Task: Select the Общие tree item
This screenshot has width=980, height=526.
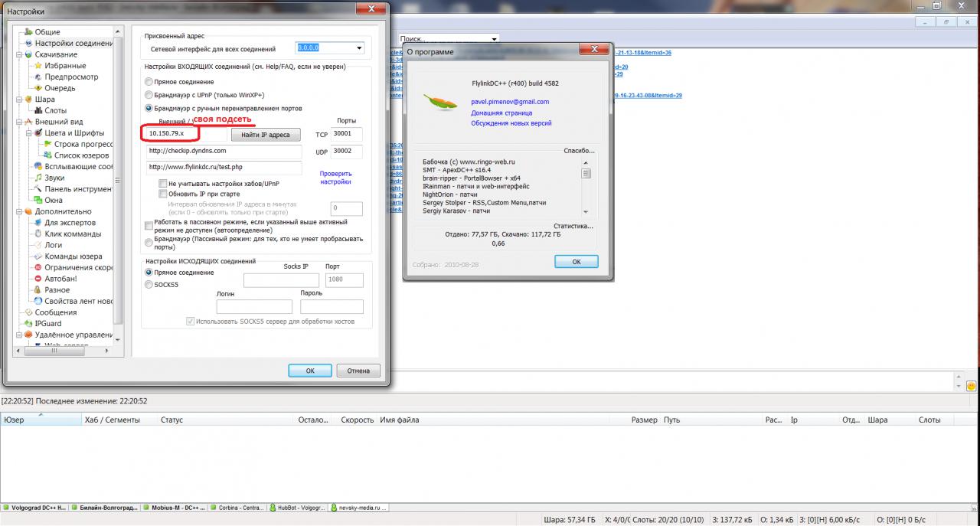Action: pyautogui.click(x=47, y=32)
